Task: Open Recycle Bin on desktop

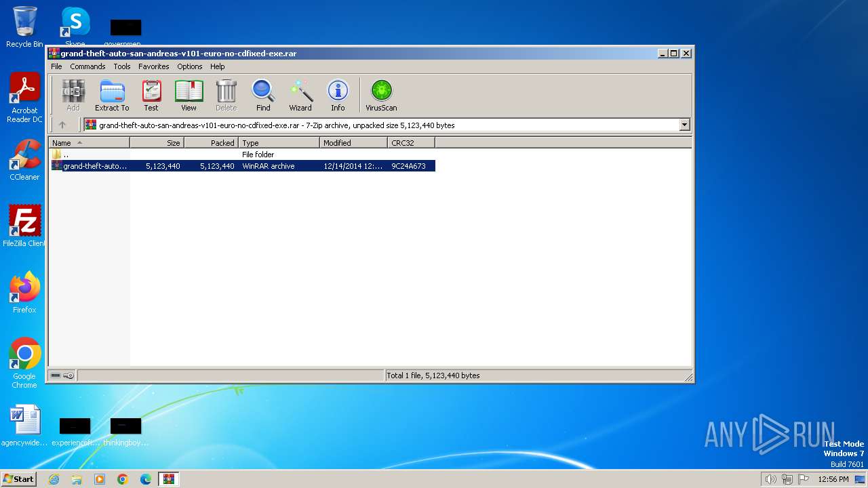Action: coord(24,27)
